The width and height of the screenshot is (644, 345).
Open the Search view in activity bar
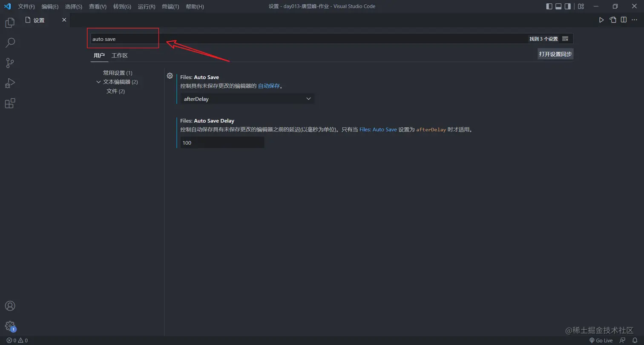point(10,43)
